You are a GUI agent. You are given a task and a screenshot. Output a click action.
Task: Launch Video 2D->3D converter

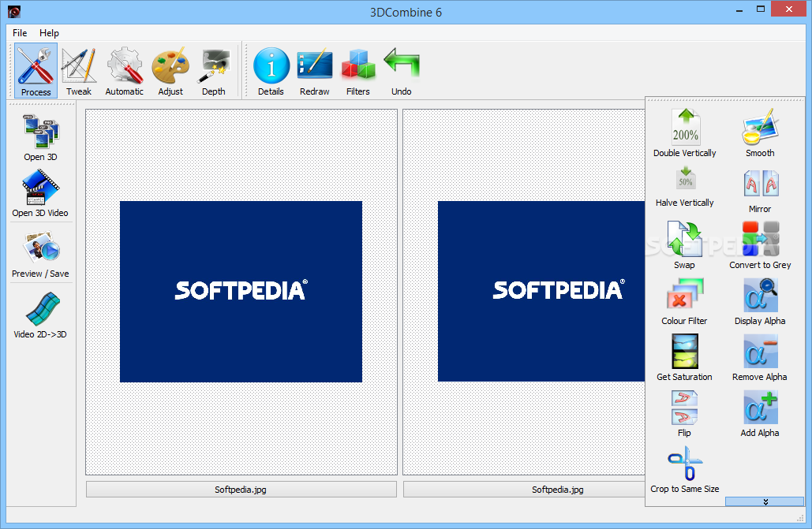coord(40,315)
